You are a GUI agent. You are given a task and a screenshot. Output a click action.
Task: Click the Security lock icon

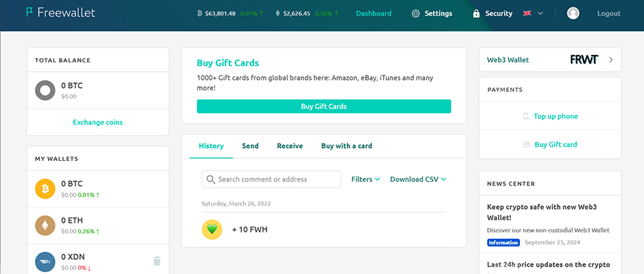476,14
